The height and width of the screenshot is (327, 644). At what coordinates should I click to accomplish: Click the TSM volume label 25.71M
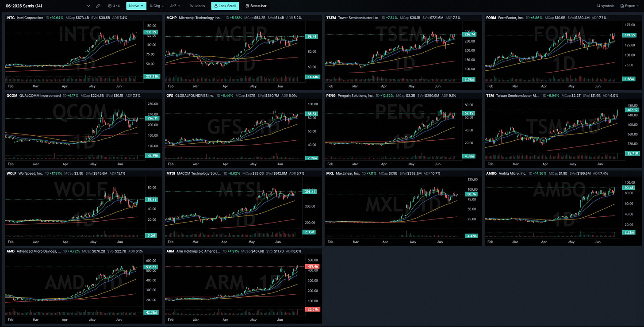pos(632,153)
